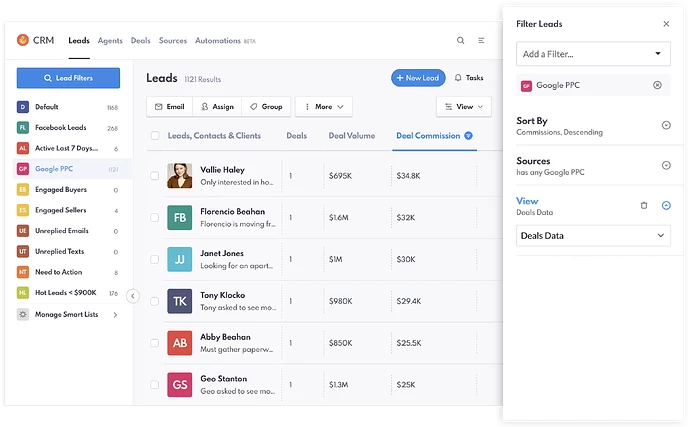The image size is (690, 427).
Task: Close the Filter Leads panel
Action: pos(666,23)
